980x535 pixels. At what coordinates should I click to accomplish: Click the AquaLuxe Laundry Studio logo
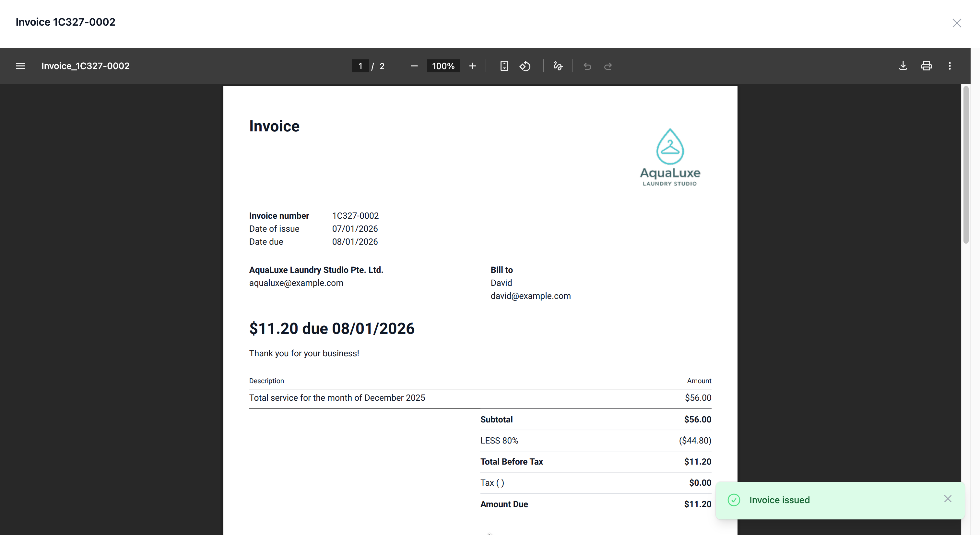click(x=669, y=157)
